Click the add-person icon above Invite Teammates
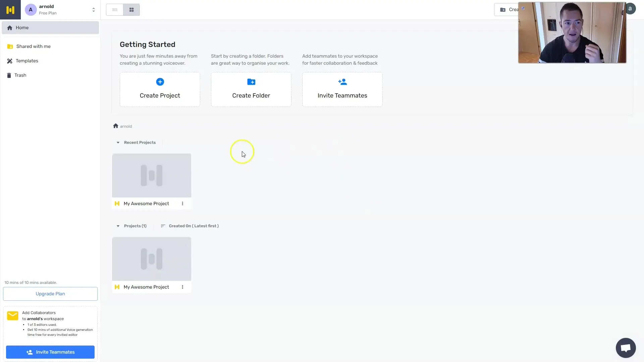The width and height of the screenshot is (644, 362). 342,82
